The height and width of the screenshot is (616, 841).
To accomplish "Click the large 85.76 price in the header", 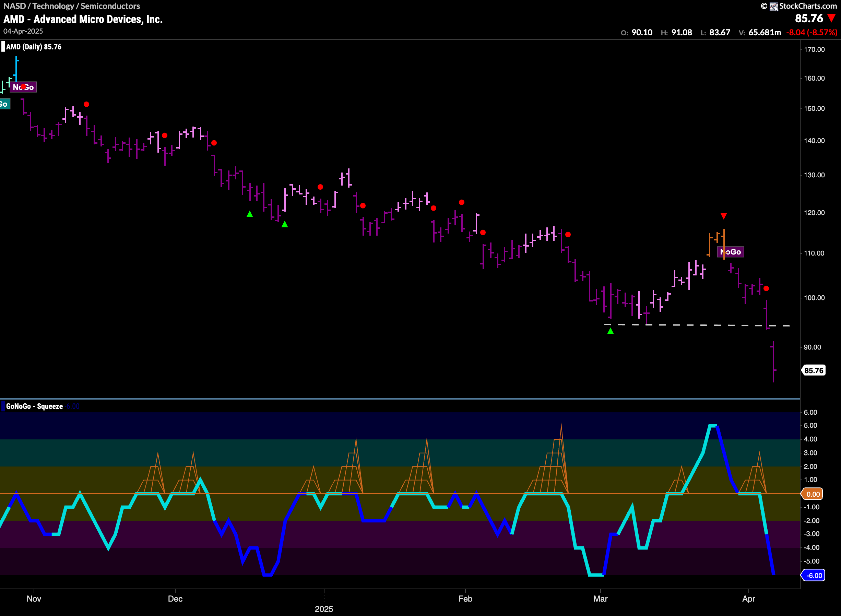I will click(x=809, y=18).
